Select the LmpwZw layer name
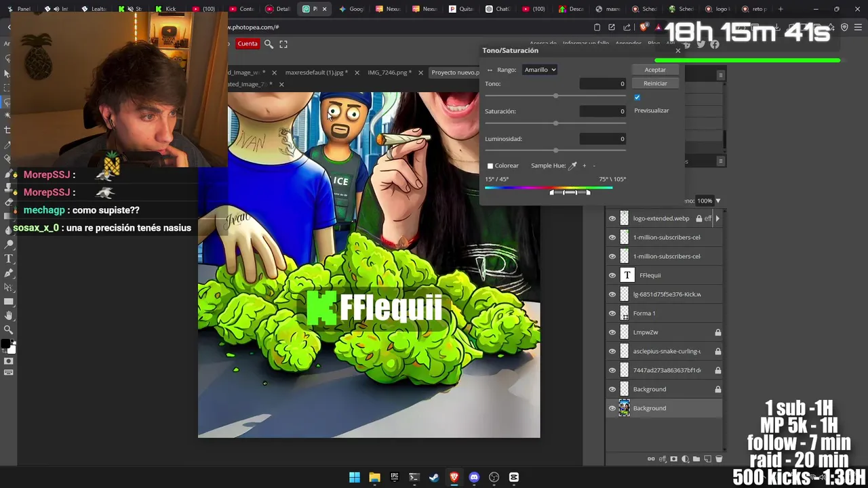Screen dimensions: 868x488 pyautogui.click(x=646, y=332)
